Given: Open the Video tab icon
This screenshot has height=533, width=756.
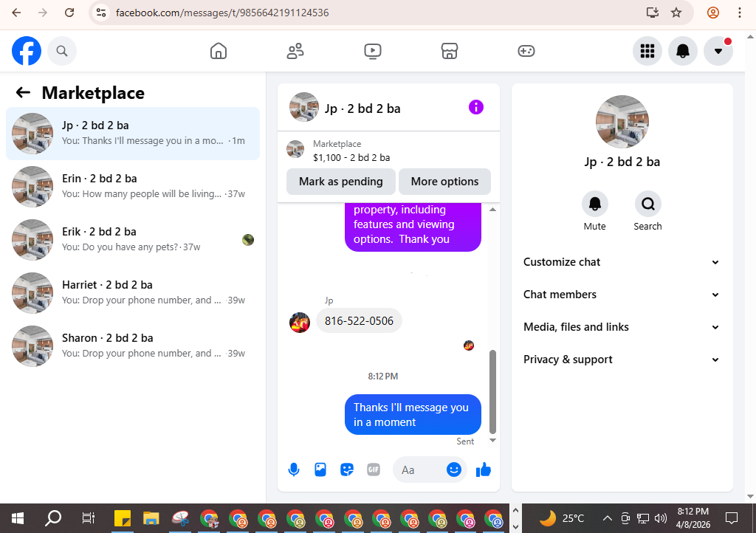Looking at the screenshot, I should coord(372,51).
